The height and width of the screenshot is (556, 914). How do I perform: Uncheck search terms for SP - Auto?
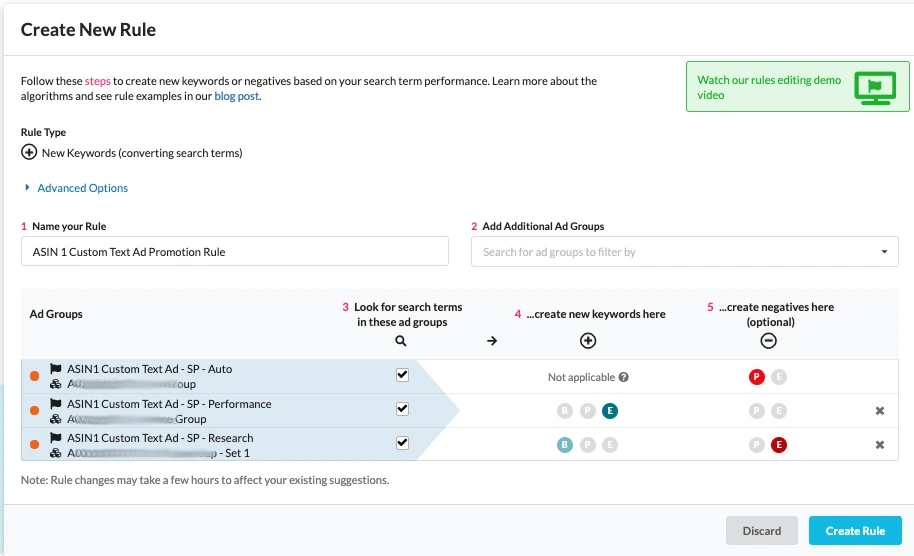(x=402, y=375)
